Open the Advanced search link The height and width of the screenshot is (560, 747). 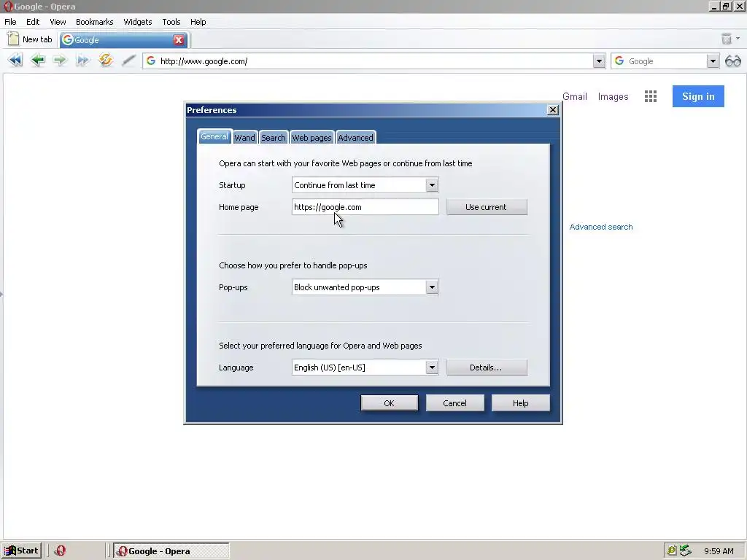pos(601,227)
